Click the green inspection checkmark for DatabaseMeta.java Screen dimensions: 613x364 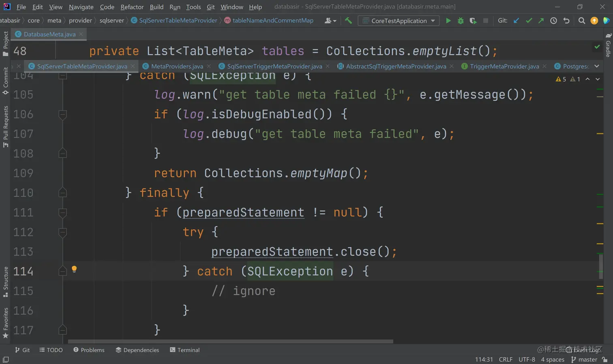coord(597,47)
